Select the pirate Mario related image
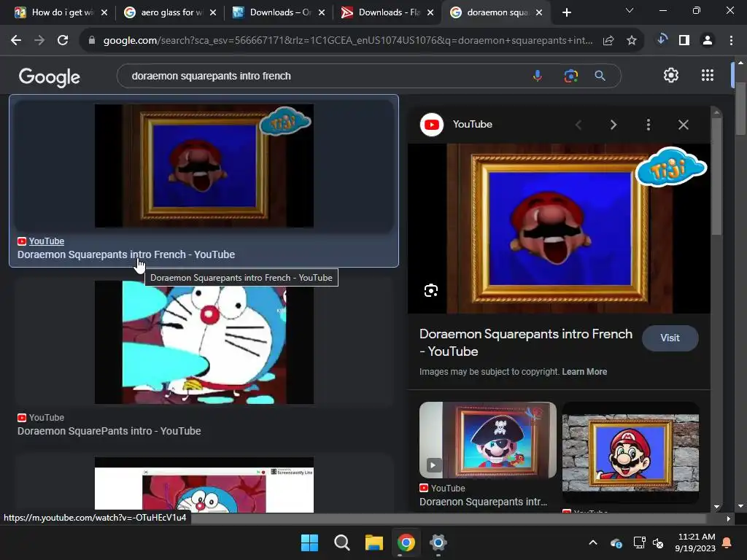Screen dimensions: 747x560 488,440
